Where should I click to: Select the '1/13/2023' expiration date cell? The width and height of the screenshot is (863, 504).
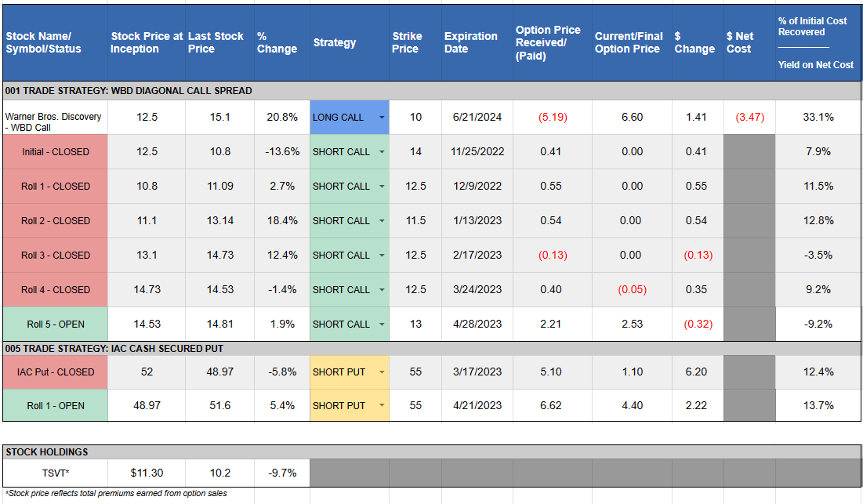pyautogui.click(x=477, y=220)
